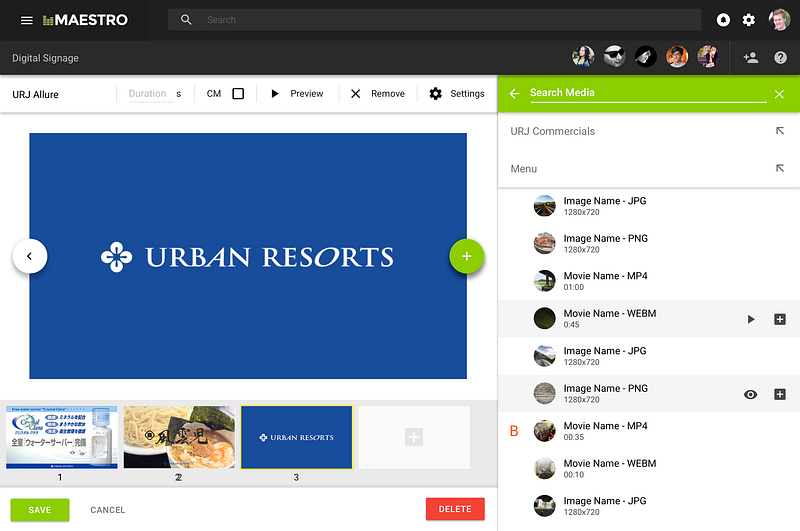Open slide Settings gear
Image resolution: width=800 pixels, height=531 pixels.
tap(457, 94)
